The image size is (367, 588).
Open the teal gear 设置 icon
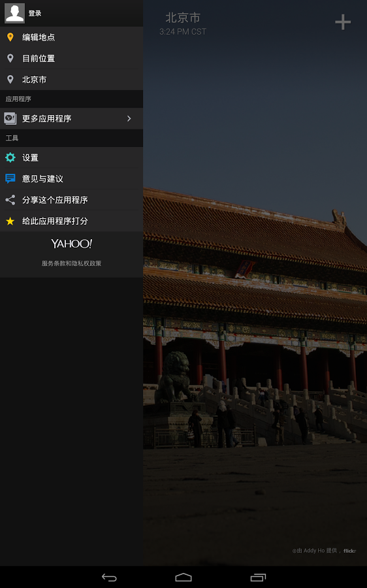point(10,157)
